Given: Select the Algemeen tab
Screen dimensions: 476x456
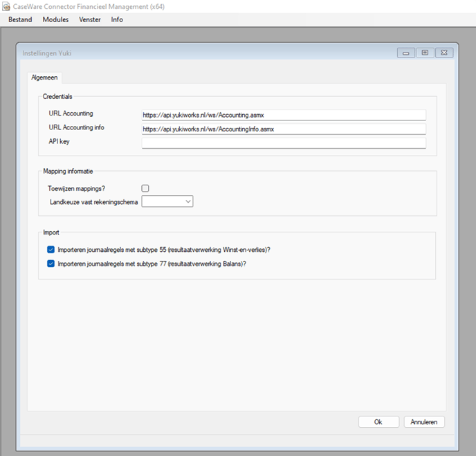Looking at the screenshot, I should 44,77.
